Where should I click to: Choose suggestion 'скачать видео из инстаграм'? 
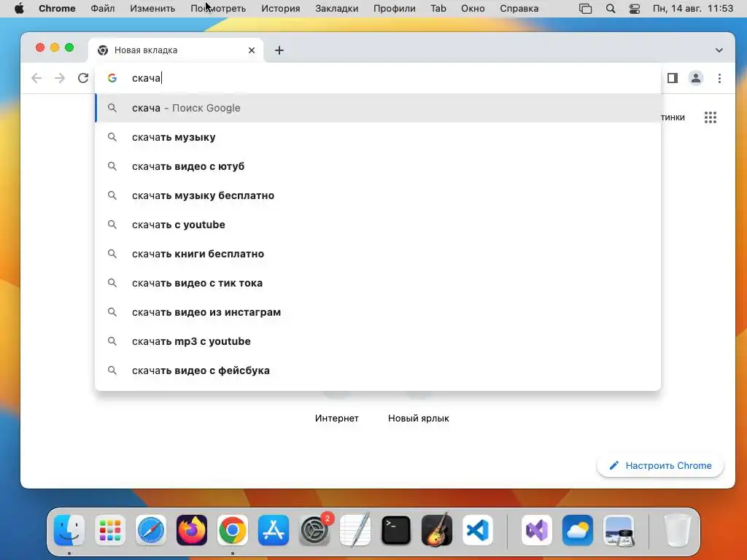(x=378, y=312)
